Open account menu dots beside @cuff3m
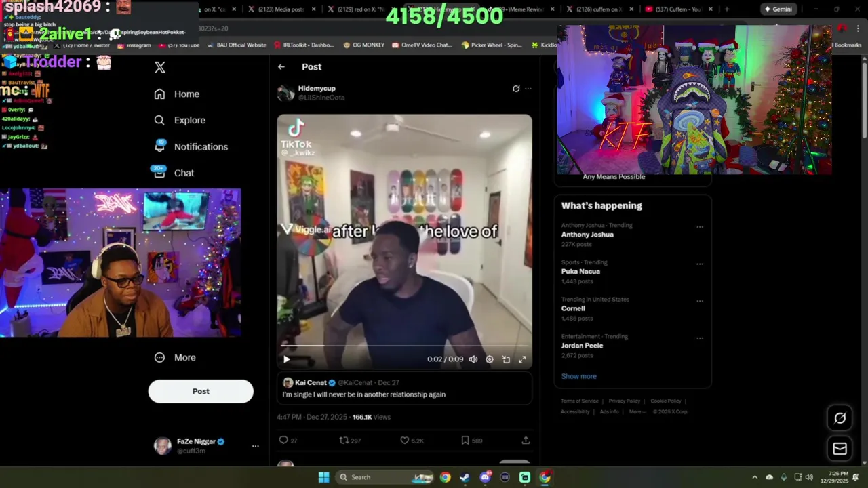 256,446
